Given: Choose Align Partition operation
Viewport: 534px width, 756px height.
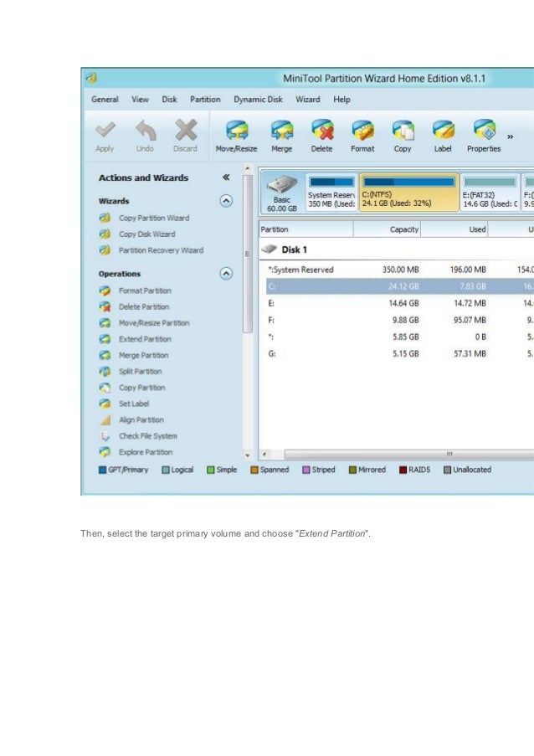Looking at the screenshot, I should [141, 420].
